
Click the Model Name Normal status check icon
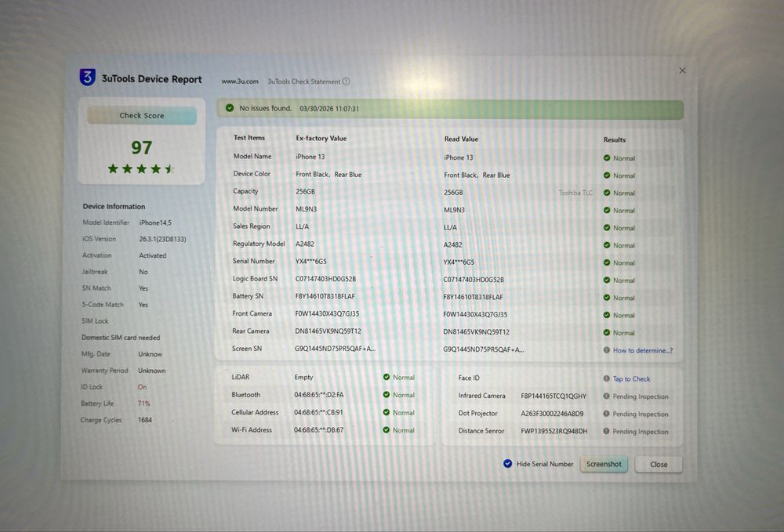pyautogui.click(x=607, y=157)
